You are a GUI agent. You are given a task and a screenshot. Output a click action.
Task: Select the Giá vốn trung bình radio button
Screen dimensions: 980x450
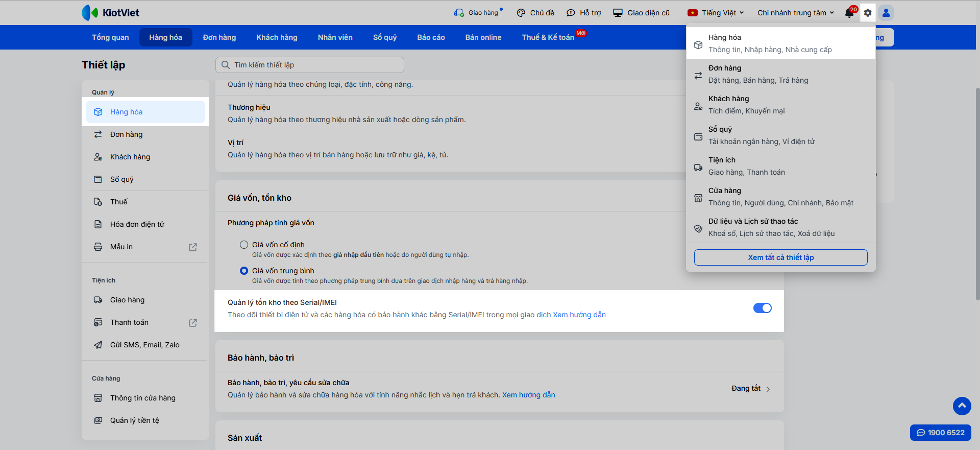[x=244, y=271]
